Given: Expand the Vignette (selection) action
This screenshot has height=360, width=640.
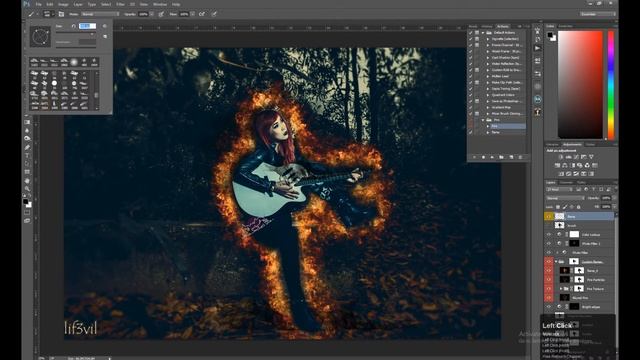Looking at the screenshot, I should [488, 39].
